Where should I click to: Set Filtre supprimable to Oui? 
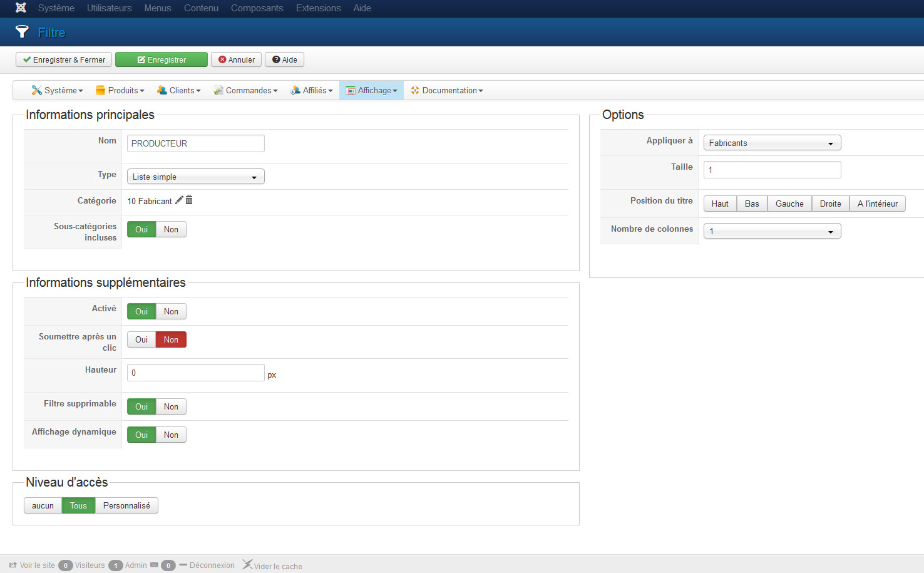click(141, 406)
